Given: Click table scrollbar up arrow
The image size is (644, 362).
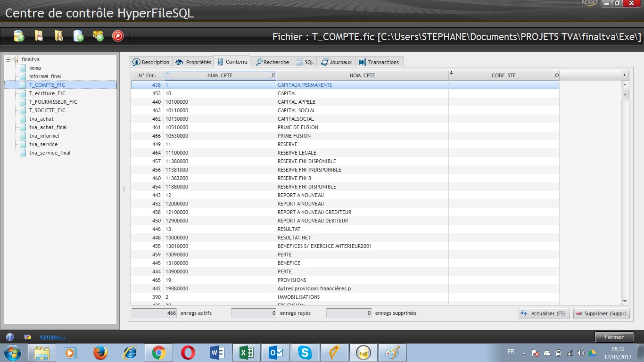Looking at the screenshot, I should 625,85.
